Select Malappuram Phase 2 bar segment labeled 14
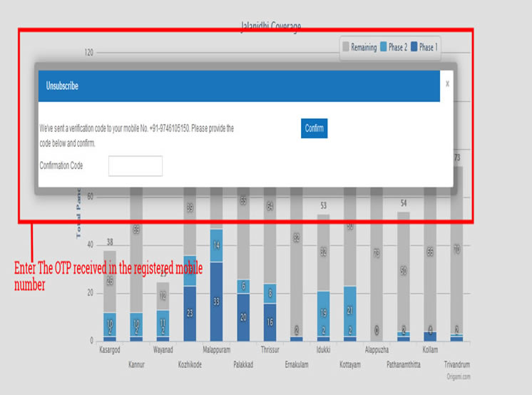The image size is (532, 395). click(x=216, y=245)
